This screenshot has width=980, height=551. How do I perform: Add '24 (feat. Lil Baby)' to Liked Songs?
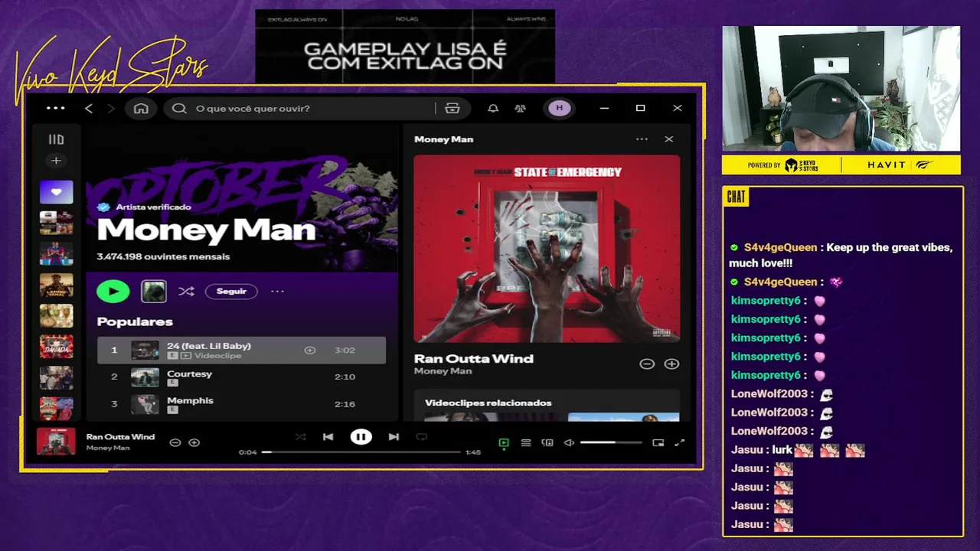[310, 350]
